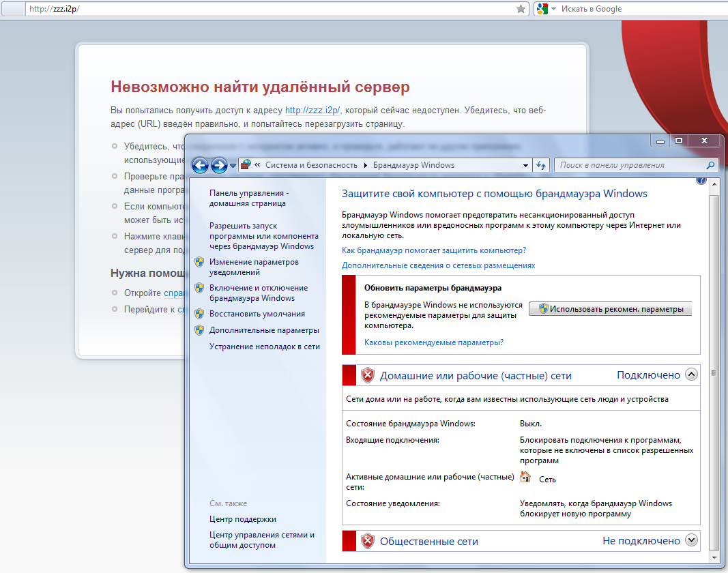Open 'Каковы рекомендуемые параметры?' link
The image size is (728, 573).
[434, 342]
